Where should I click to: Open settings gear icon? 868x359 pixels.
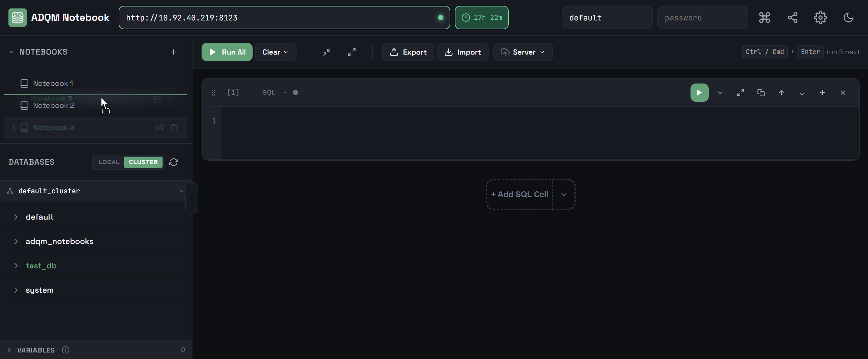pos(820,18)
